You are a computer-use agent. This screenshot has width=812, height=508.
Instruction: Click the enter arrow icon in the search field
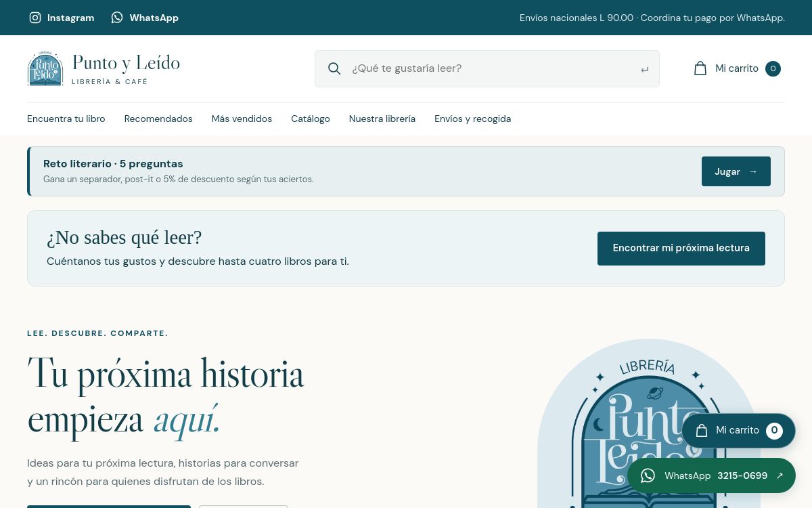644,69
